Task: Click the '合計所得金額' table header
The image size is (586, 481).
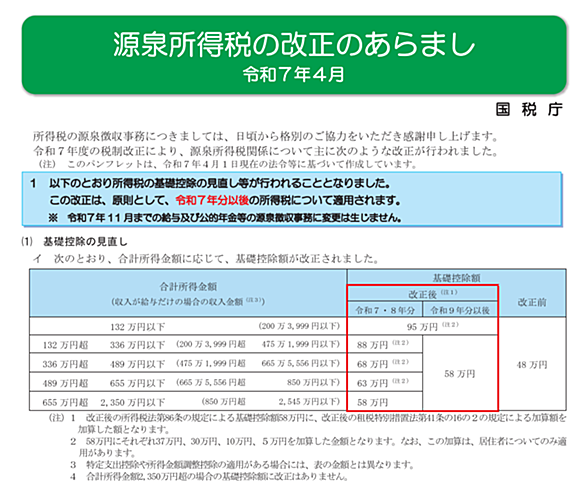Action: click(188, 287)
